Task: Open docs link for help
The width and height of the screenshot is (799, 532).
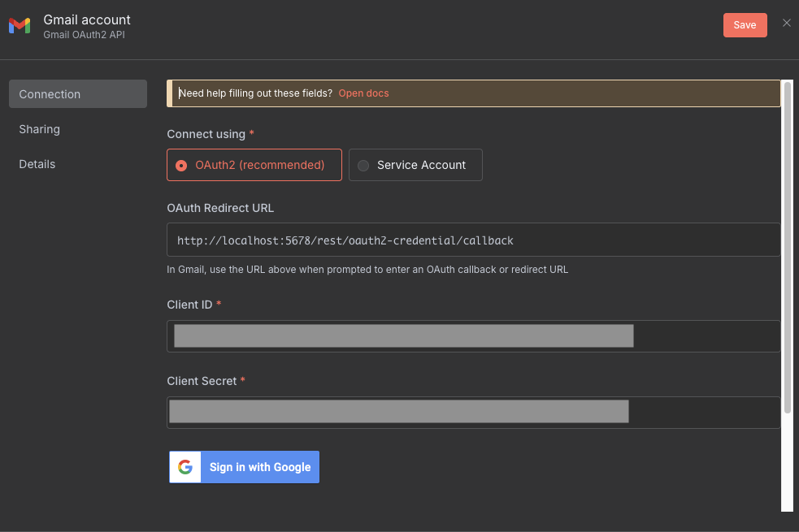Action: (x=363, y=93)
